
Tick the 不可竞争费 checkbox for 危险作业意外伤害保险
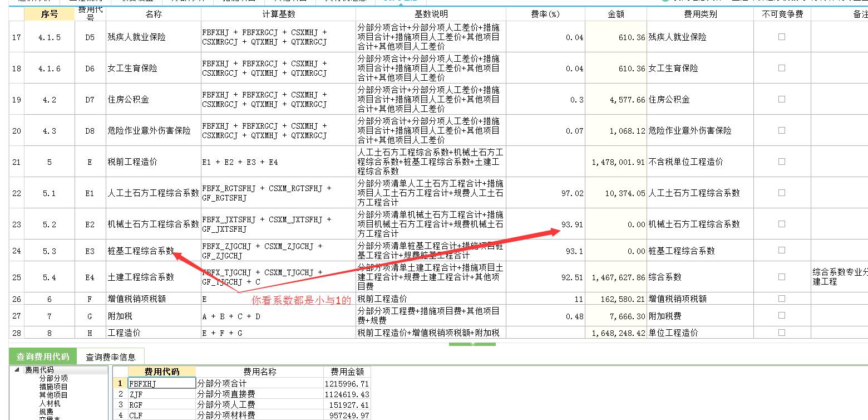tap(782, 130)
